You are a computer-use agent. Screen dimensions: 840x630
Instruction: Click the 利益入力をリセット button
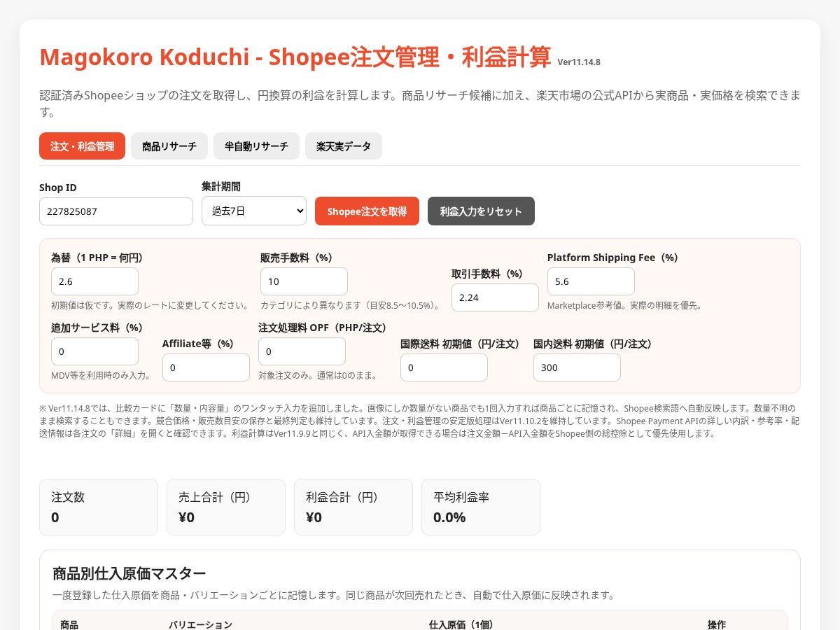481,211
